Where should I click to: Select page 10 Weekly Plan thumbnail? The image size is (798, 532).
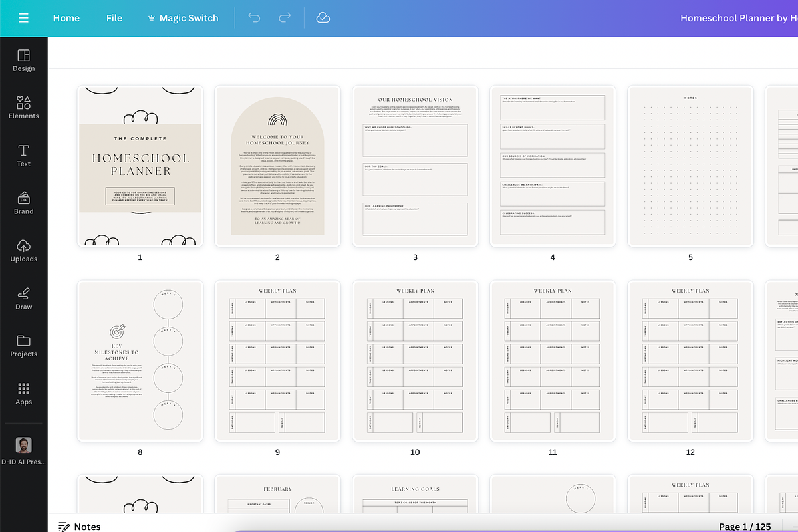pyautogui.click(x=415, y=360)
